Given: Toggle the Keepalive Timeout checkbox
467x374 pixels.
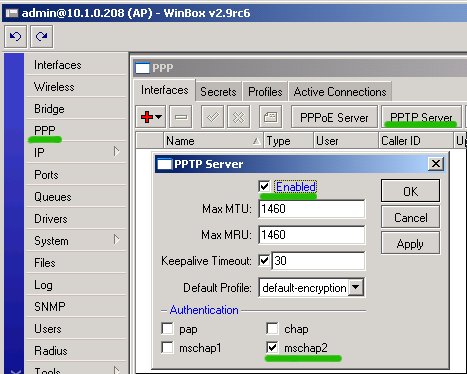Looking at the screenshot, I should pyautogui.click(x=264, y=260).
